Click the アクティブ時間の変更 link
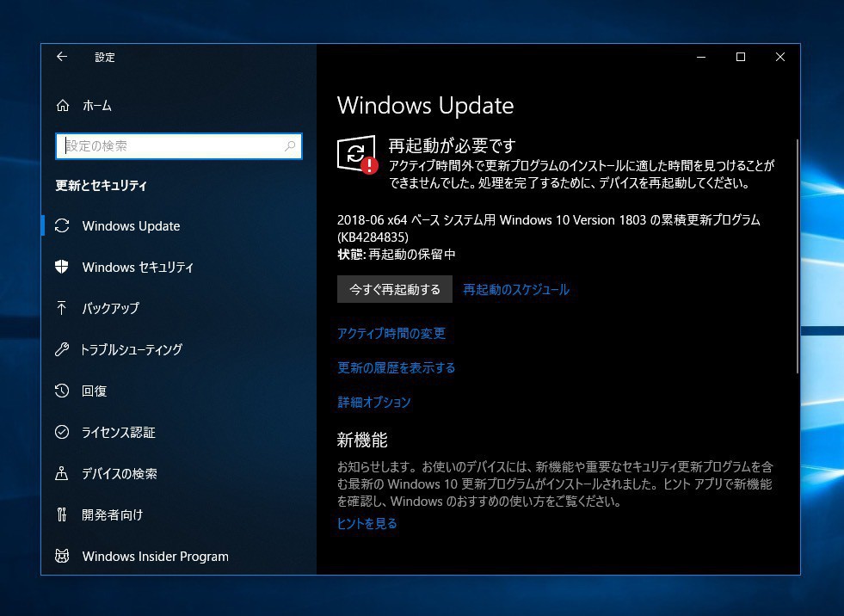This screenshot has width=844, height=616. [391, 333]
